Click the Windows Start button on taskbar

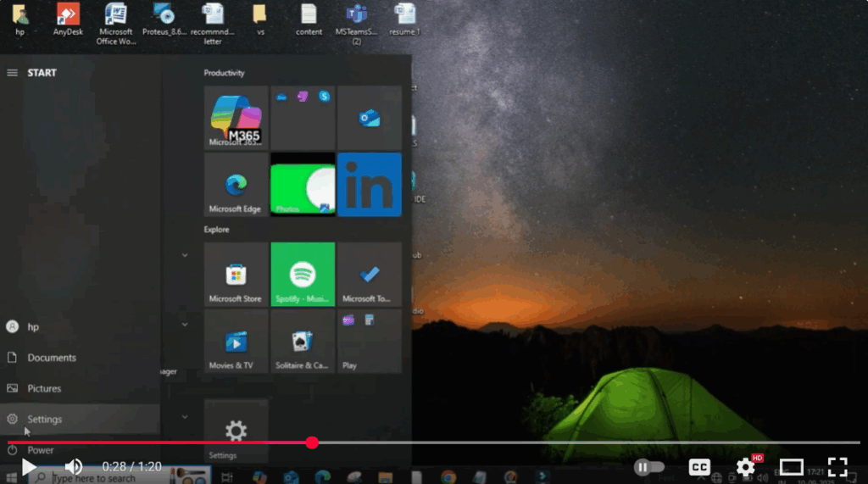[x=11, y=477]
